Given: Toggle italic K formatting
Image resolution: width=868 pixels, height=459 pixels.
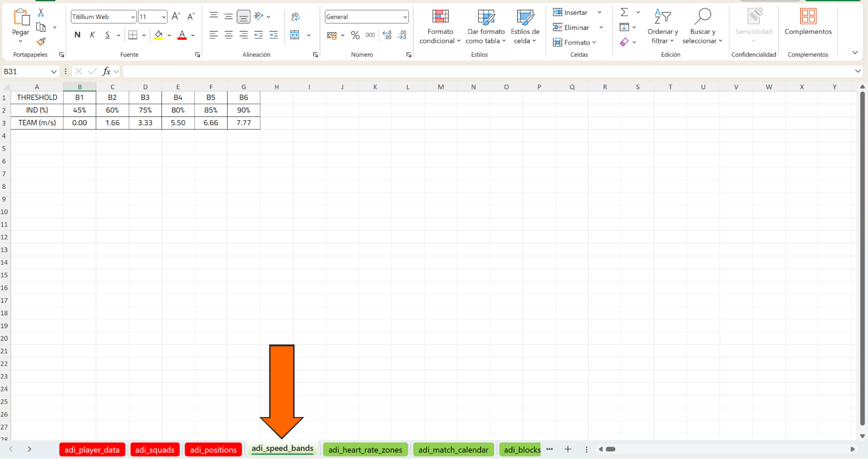Looking at the screenshot, I should point(92,35).
